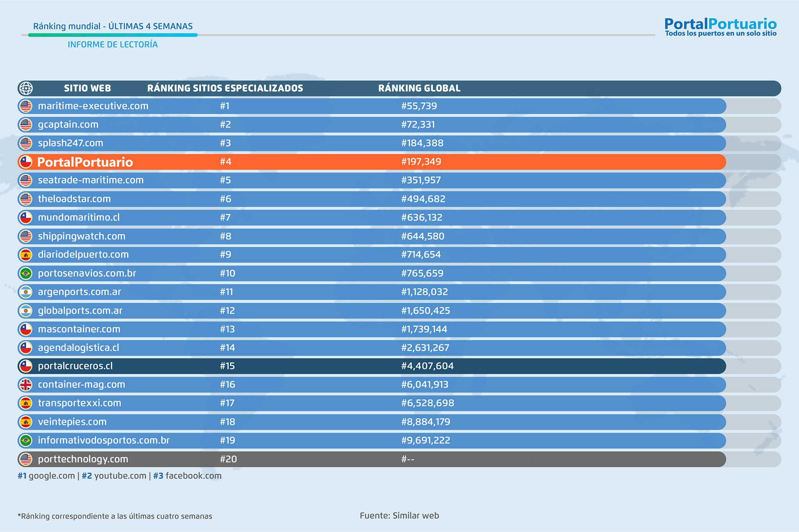Click the gcaptain.com site name

pyautogui.click(x=68, y=124)
